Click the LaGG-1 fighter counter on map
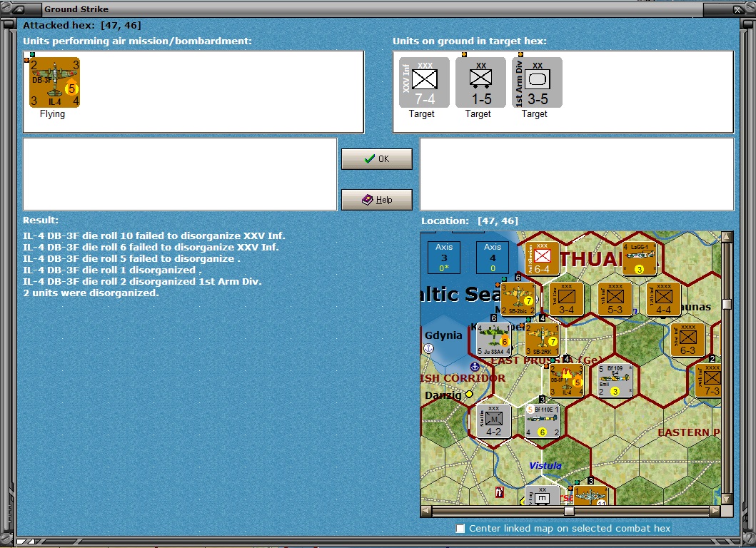This screenshot has height=548, width=756. (x=640, y=259)
